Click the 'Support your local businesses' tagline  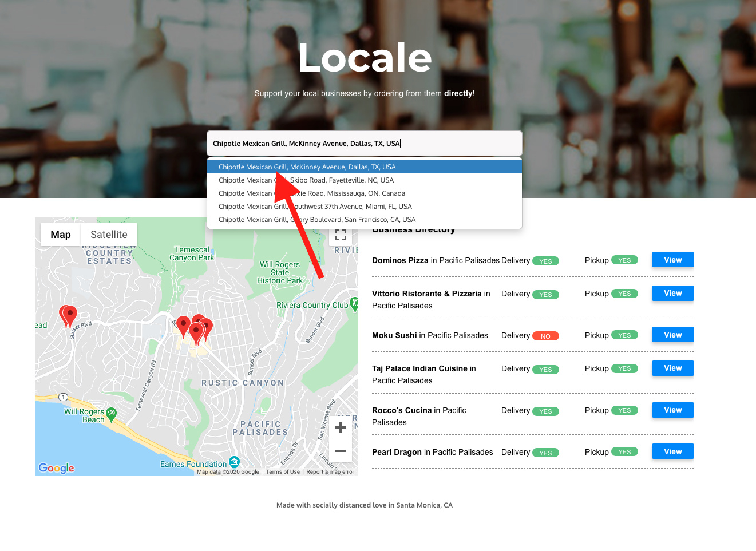[365, 93]
